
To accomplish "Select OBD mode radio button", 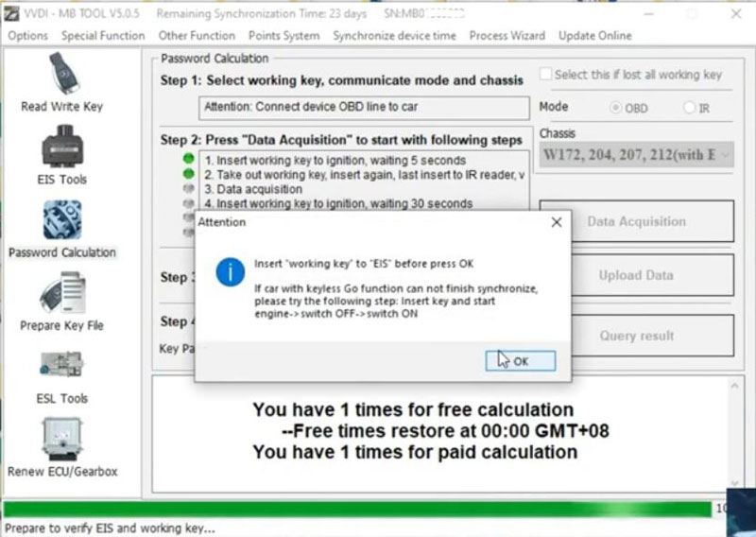I will pyautogui.click(x=615, y=108).
